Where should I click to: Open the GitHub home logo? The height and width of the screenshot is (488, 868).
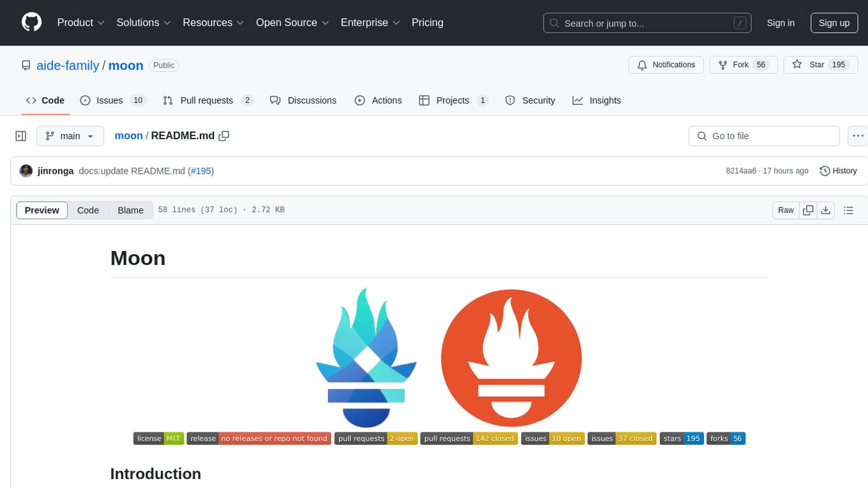tap(31, 22)
